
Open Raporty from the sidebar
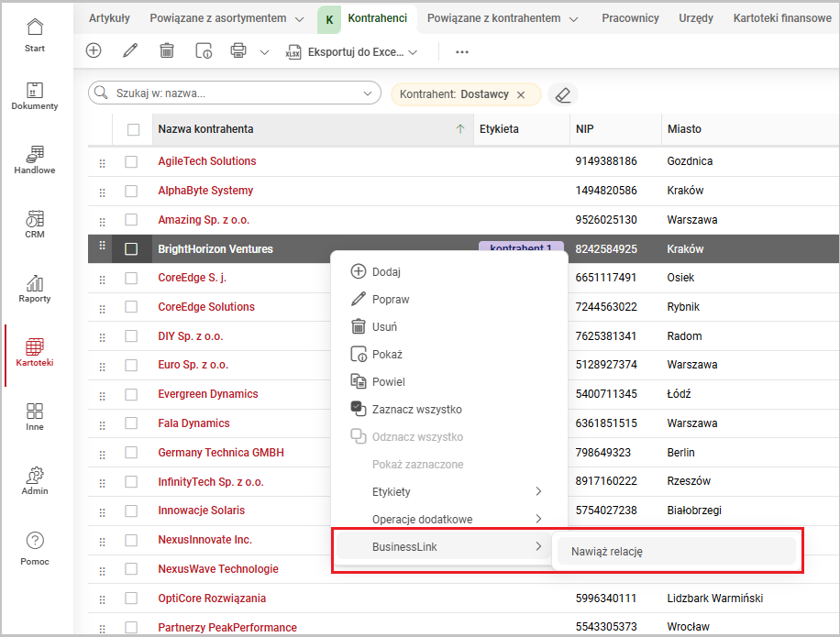35,289
